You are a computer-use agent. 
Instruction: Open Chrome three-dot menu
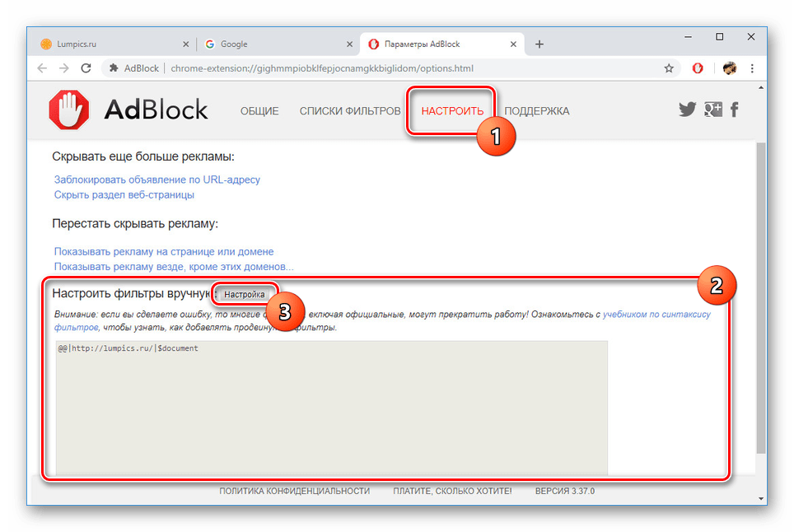753,68
